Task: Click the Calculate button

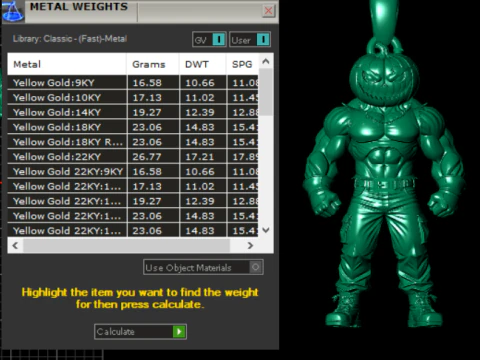Action: [x=140, y=332]
